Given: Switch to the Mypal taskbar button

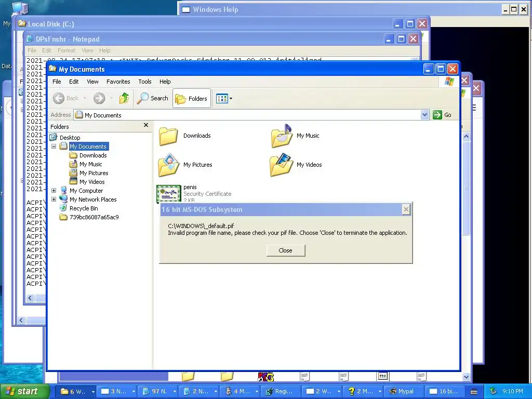Looking at the screenshot, I should [x=404, y=392].
